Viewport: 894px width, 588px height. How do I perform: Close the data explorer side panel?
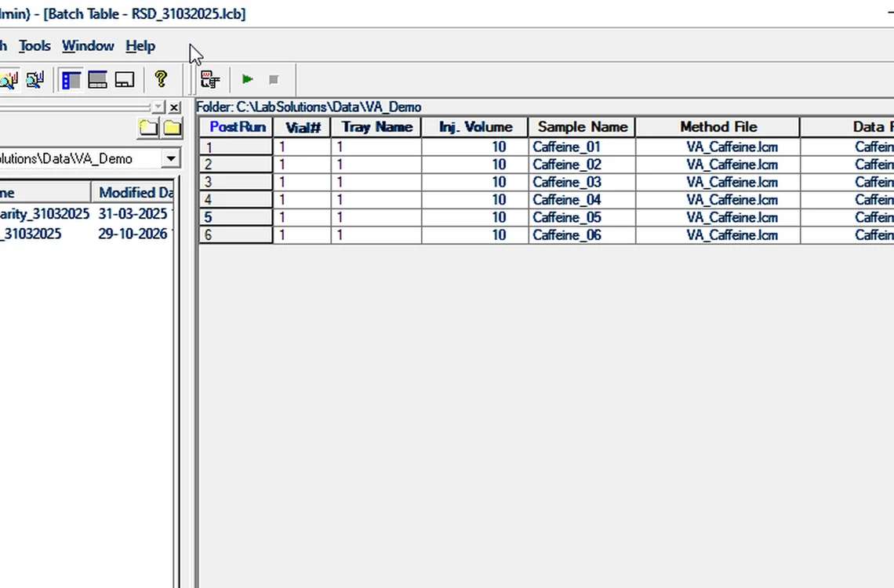(174, 107)
